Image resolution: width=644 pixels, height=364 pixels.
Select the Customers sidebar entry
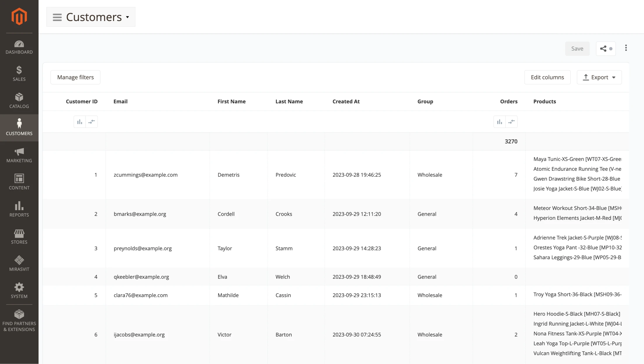point(19,128)
